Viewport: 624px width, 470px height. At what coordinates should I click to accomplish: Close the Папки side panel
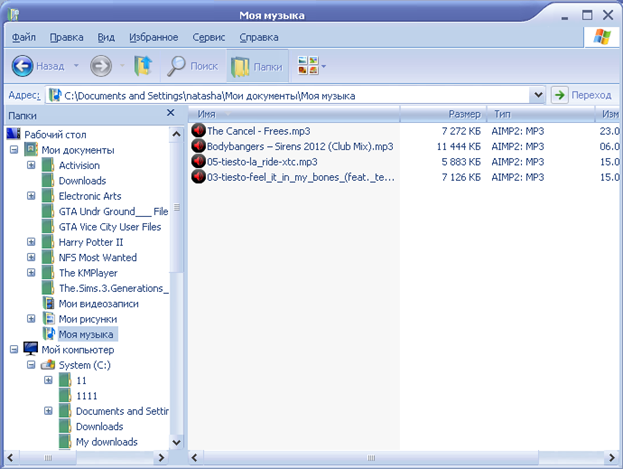[x=171, y=113]
